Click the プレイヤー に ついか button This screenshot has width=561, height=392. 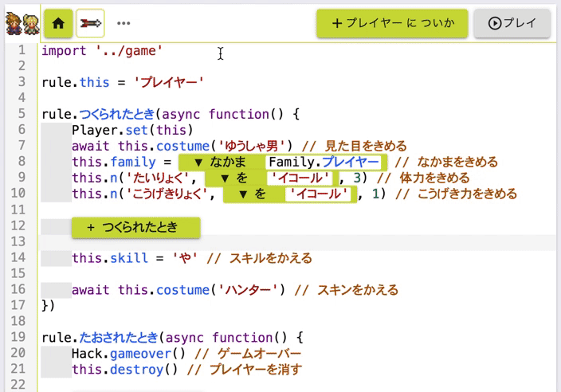392,24
